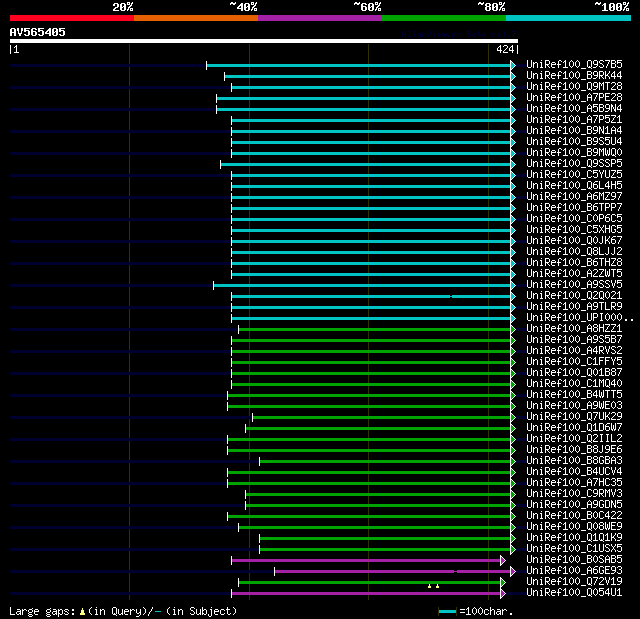Viewport: 640px width, 619px height.
Task: Open hit UniRef100_A5B9N4
Action: [x=574, y=109]
